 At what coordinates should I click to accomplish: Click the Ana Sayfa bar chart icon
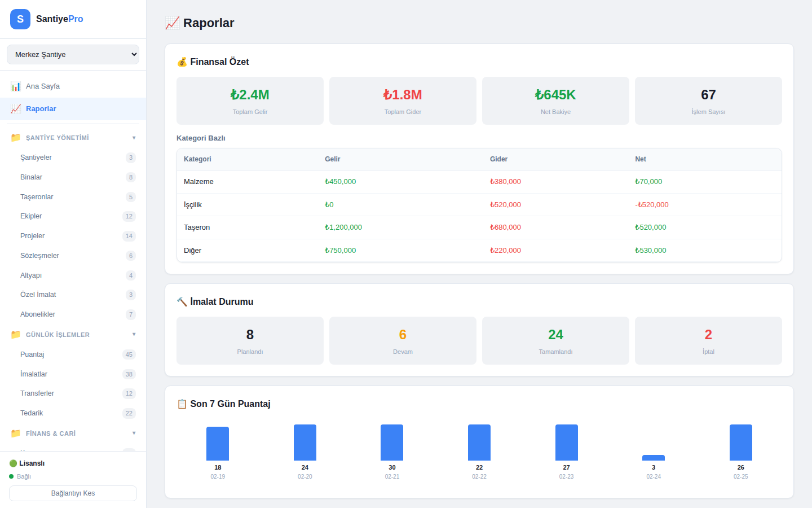(x=16, y=86)
